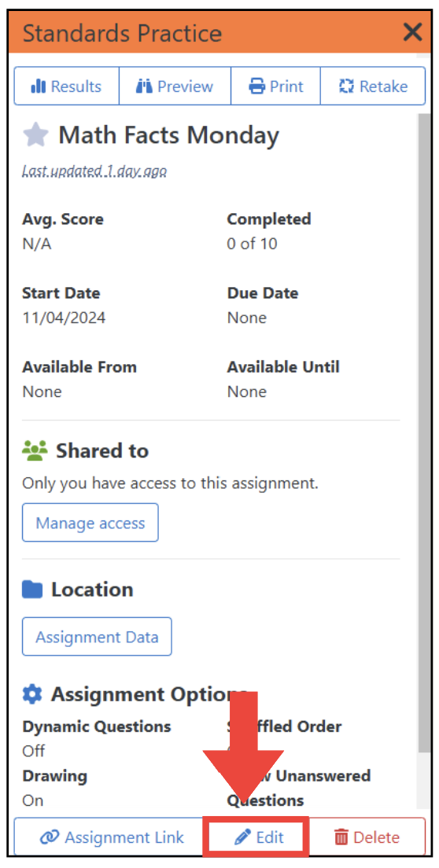
Task: Click the Last updated 1 day ago text
Action: (x=94, y=171)
